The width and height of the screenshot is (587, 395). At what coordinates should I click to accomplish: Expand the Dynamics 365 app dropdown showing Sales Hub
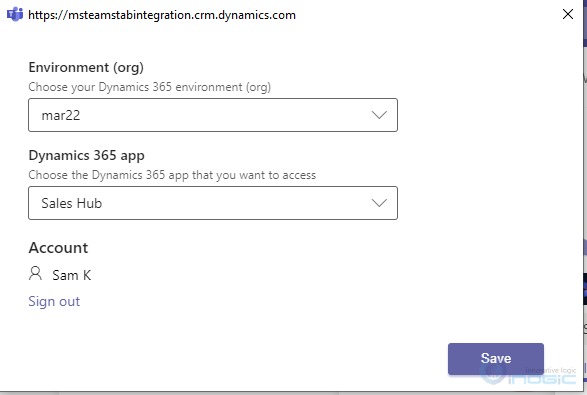213,203
